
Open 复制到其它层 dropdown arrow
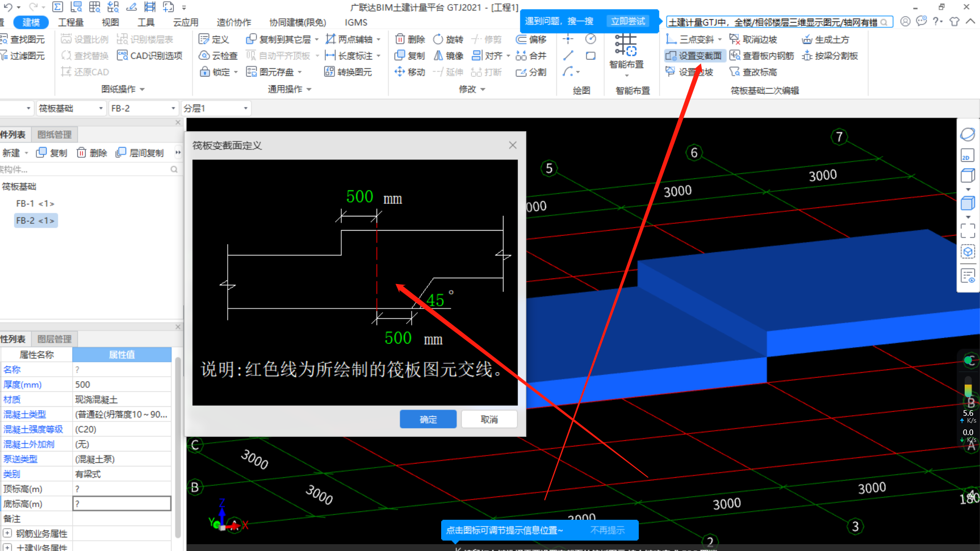pyautogui.click(x=317, y=40)
